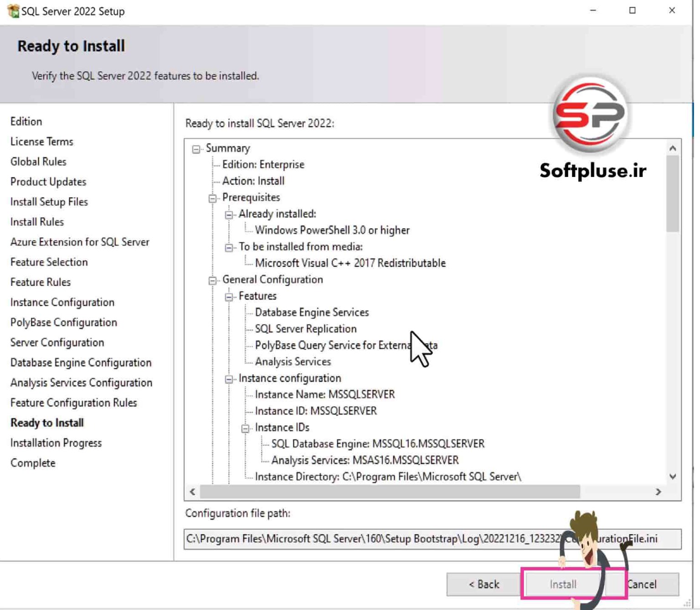Click the horizontal scrollbar right arrow
Viewport: 700px width, 610px height.
(659, 492)
